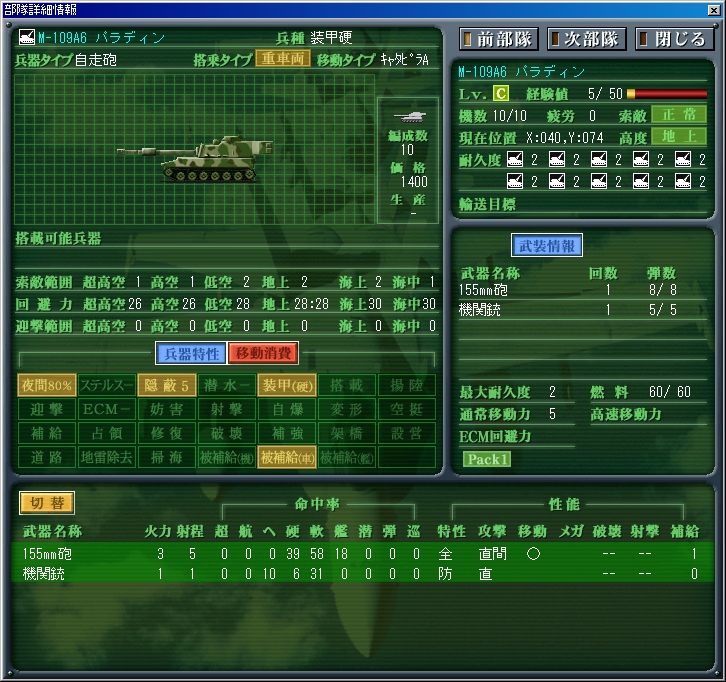
Task: Click the 重車両 boarding type label
Action: click(x=283, y=58)
